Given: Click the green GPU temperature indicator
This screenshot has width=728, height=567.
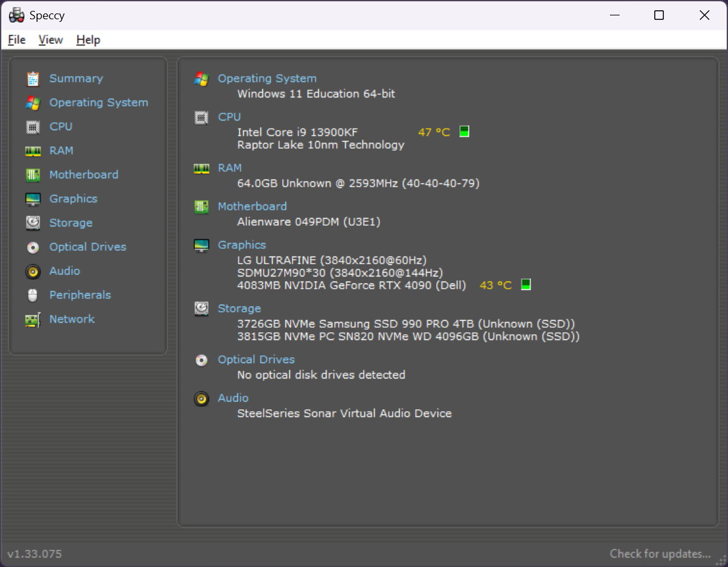Looking at the screenshot, I should 526,285.
